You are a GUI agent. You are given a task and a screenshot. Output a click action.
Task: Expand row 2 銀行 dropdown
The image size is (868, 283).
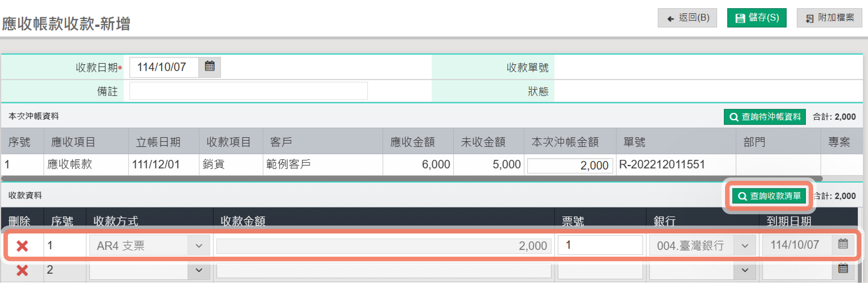coord(745,270)
